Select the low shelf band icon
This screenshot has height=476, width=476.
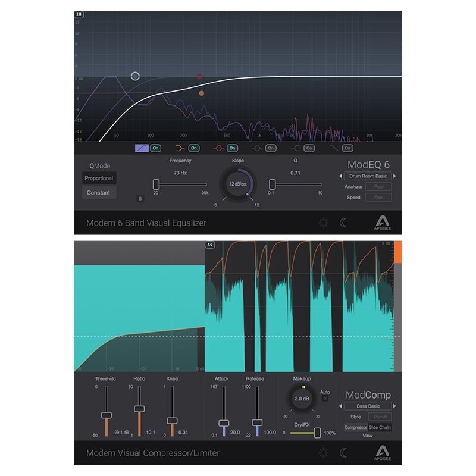180,148
